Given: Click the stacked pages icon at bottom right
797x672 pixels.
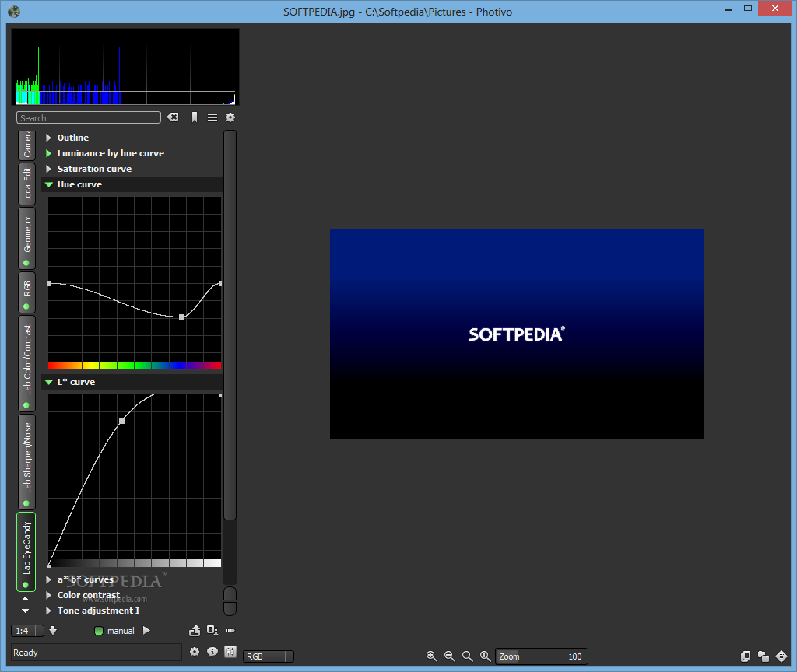Looking at the screenshot, I should pyautogui.click(x=746, y=656).
